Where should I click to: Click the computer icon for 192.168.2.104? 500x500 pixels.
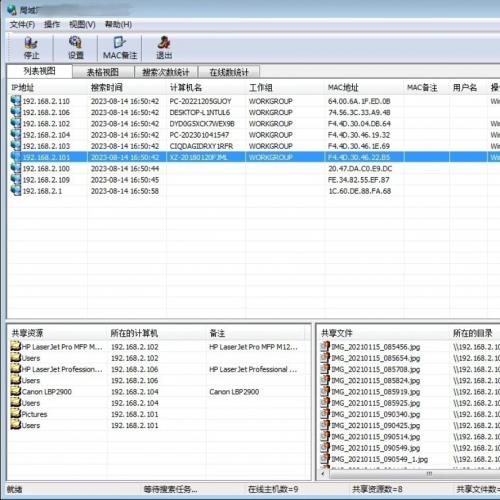[x=16, y=135]
